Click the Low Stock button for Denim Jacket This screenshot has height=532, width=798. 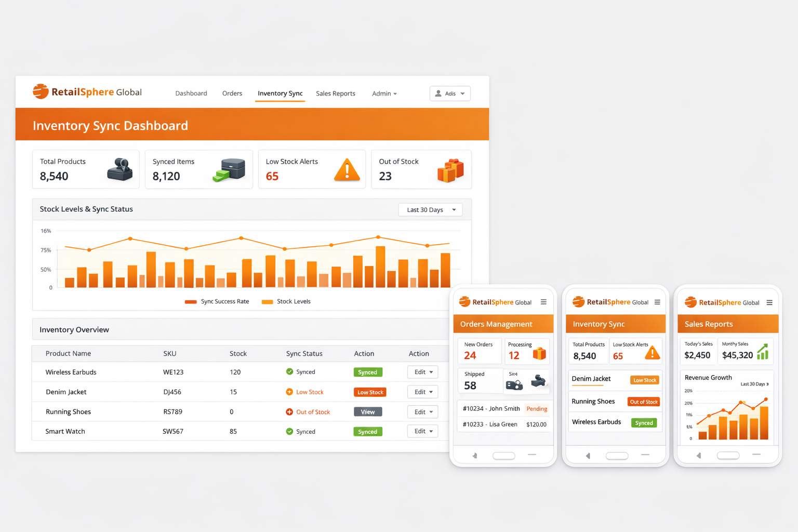[370, 392]
